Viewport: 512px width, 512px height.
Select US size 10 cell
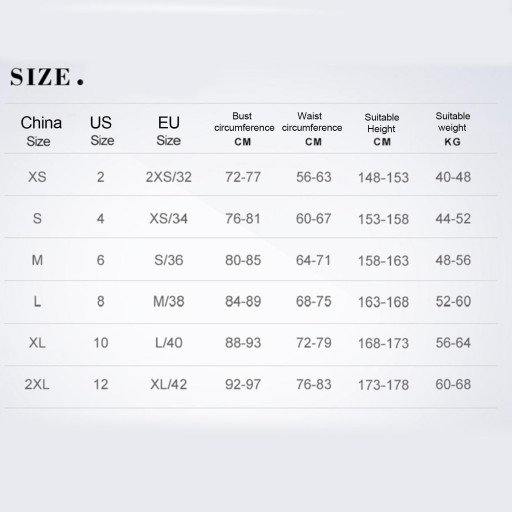pyautogui.click(x=101, y=343)
